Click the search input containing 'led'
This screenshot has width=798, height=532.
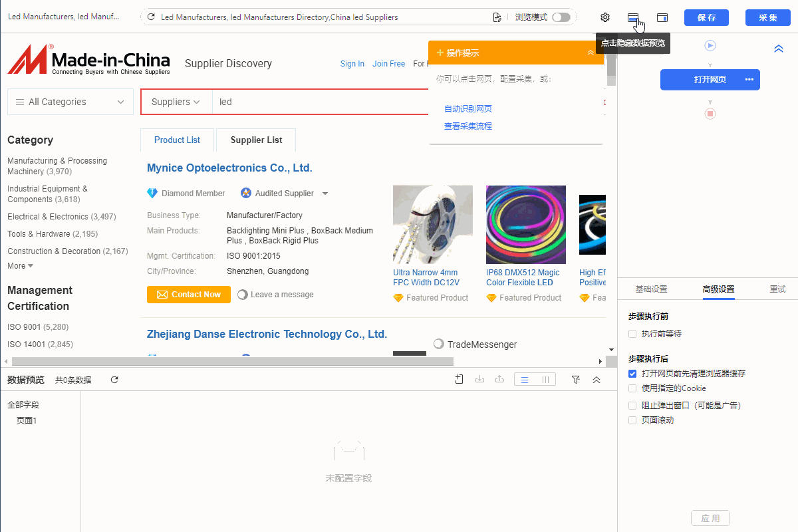[319, 102]
